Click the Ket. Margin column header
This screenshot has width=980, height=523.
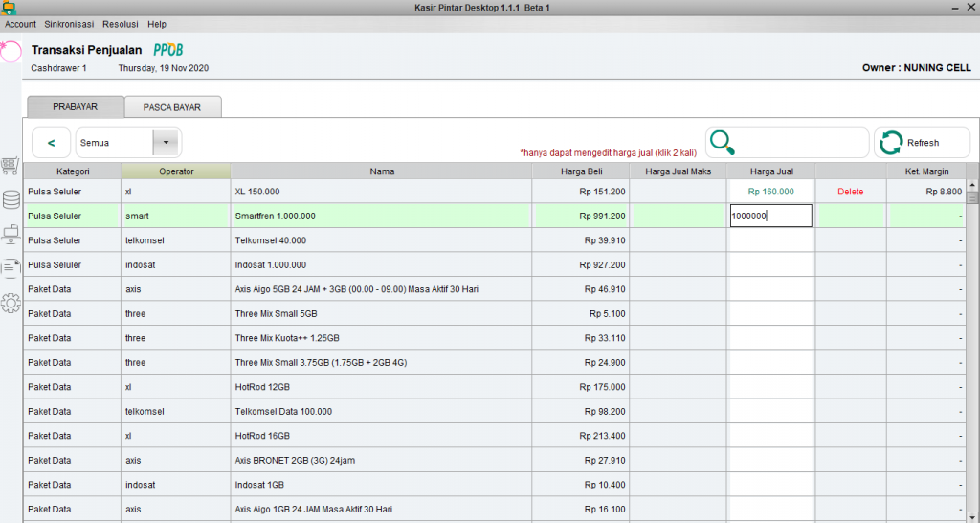[926, 171]
